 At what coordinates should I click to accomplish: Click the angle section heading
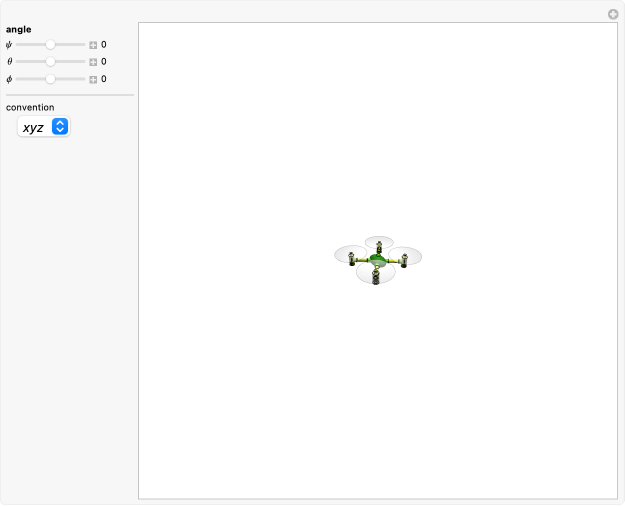18,29
